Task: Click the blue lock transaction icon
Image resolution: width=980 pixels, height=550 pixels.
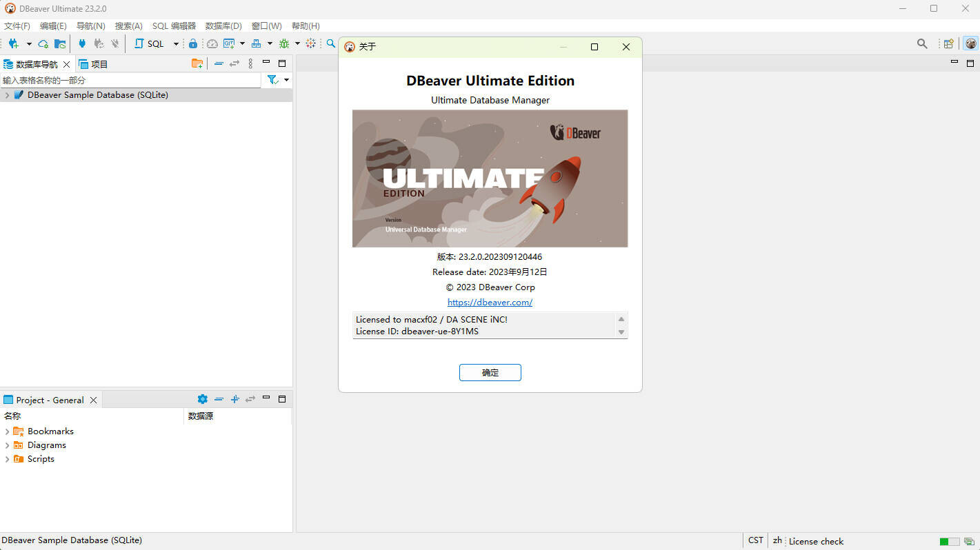Action: (x=193, y=43)
